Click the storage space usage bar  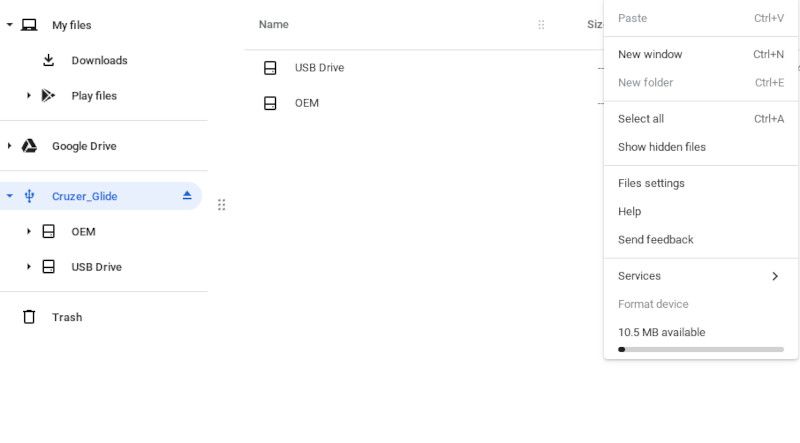pos(701,349)
